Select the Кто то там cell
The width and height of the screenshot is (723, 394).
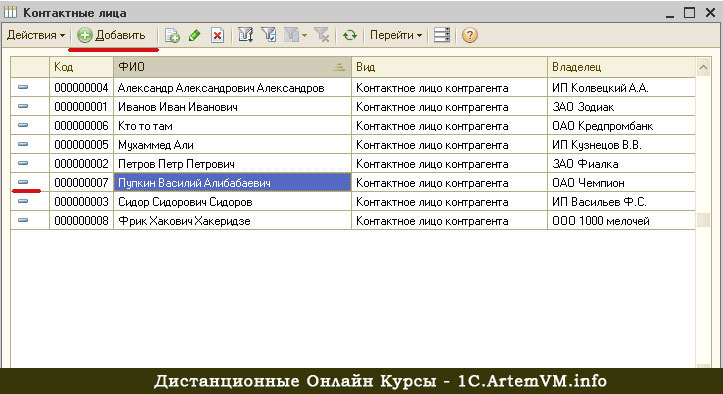[x=232, y=125]
